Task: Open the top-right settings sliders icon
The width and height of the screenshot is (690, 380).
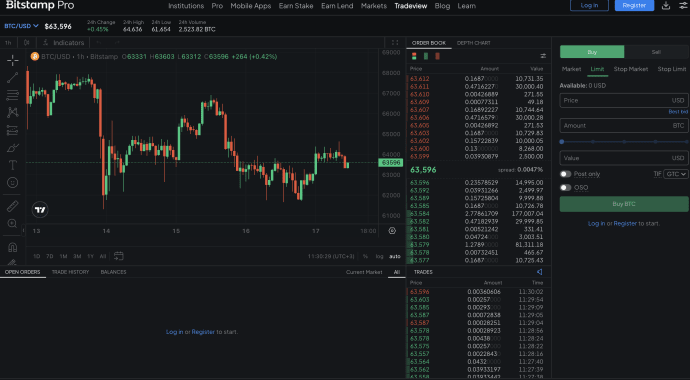Action: point(682,6)
